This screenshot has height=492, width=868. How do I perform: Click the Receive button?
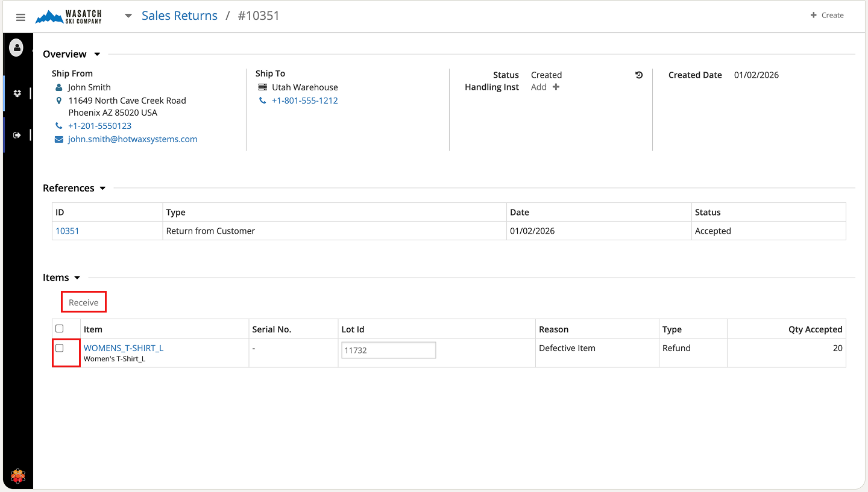point(84,302)
